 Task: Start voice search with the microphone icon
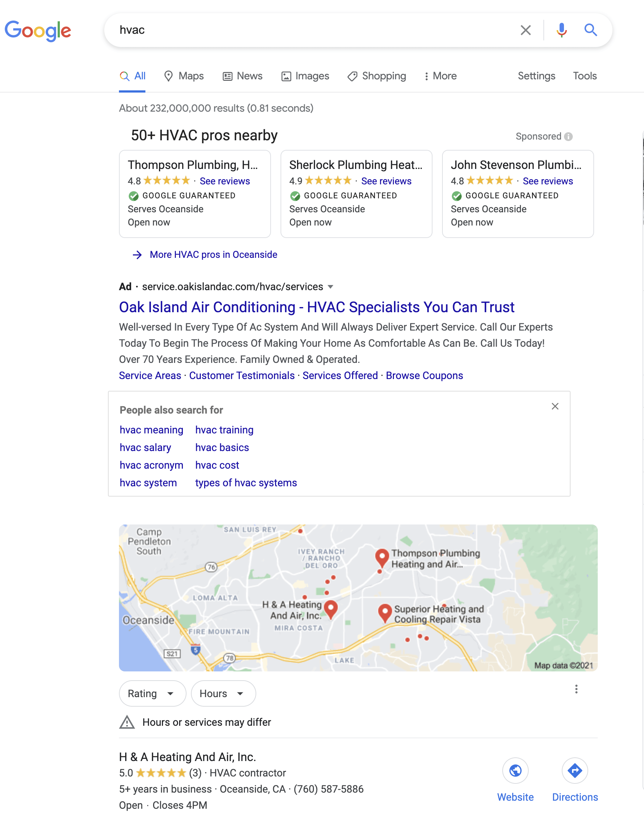pos(561,30)
